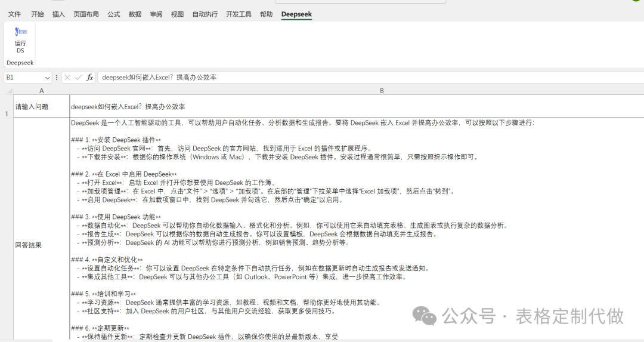Select column A header

tap(42, 91)
